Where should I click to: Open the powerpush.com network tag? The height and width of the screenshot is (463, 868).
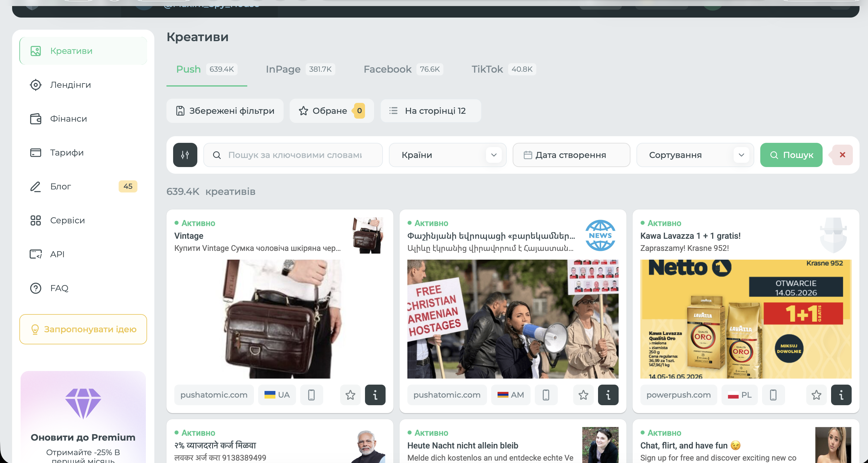679,395
